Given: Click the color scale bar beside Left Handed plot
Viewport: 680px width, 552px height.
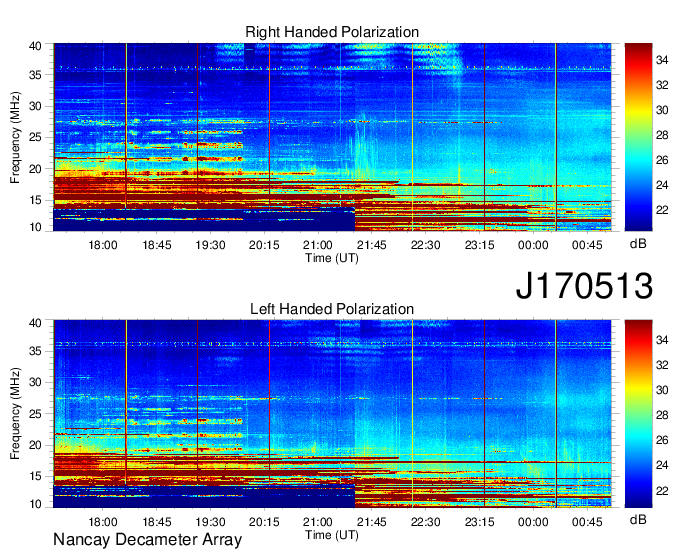Looking at the screenshot, I should 638,414.
